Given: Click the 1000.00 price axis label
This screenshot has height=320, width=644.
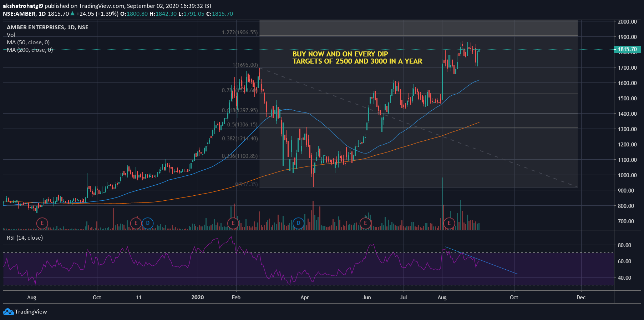Looking at the screenshot, I should 627,175.
